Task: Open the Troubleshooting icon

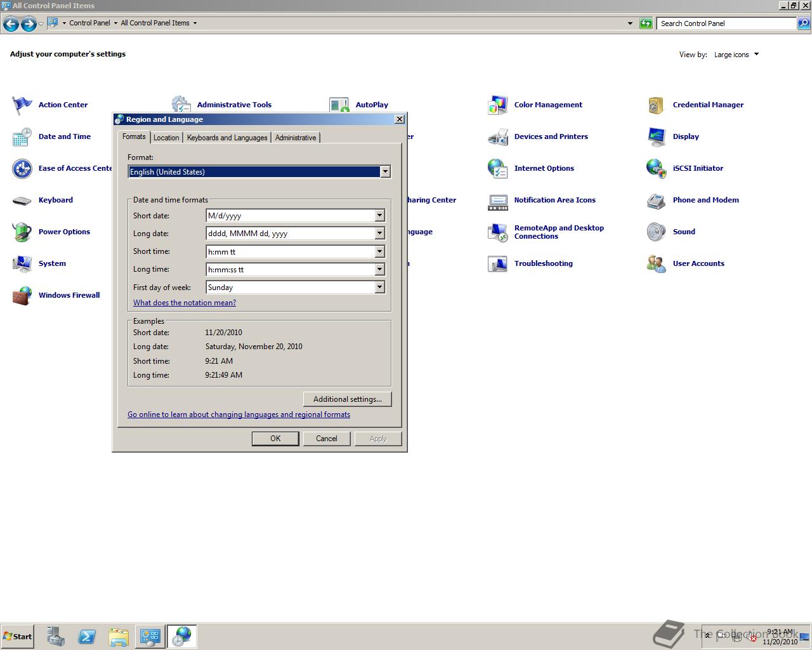Action: point(498,264)
